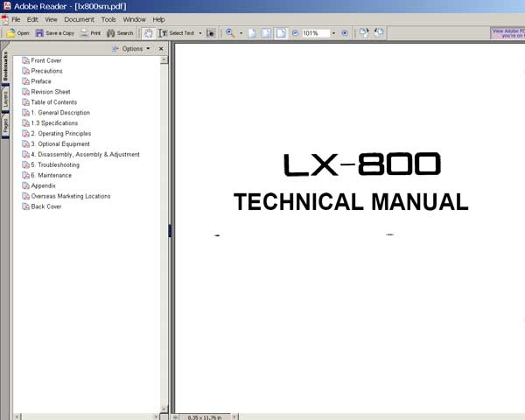Open the View menu
Image resolution: width=525 pixels, height=420 pixels.
52,19
